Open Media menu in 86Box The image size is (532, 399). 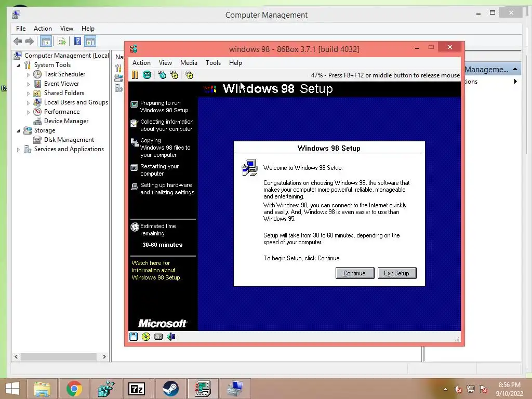pos(189,63)
